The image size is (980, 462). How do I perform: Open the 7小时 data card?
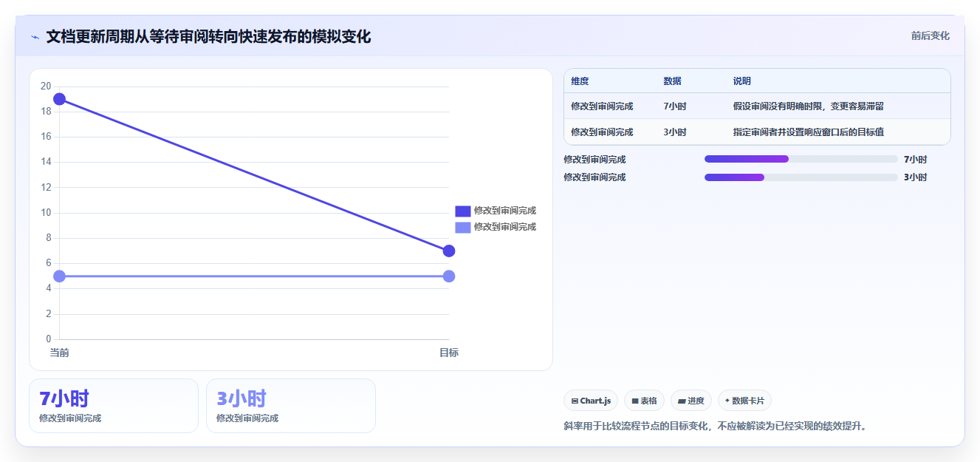coord(114,406)
